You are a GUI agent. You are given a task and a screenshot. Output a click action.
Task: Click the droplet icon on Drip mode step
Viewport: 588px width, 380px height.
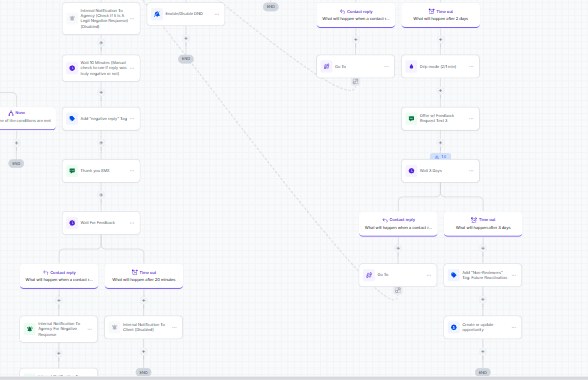coord(411,66)
